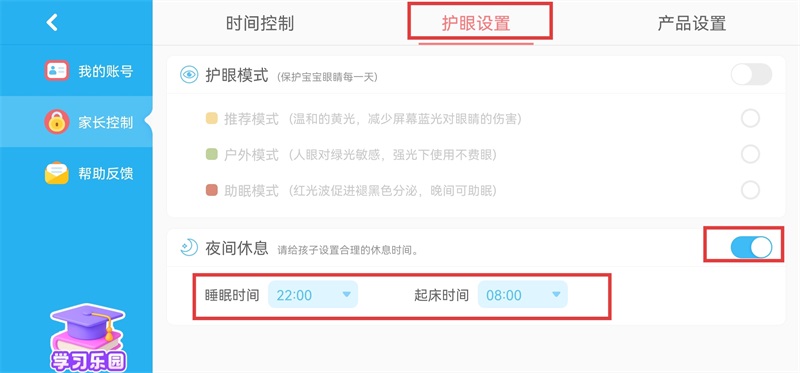This screenshot has height=373, width=800.
Task: Go back with the left arrow icon
Action: click(52, 22)
